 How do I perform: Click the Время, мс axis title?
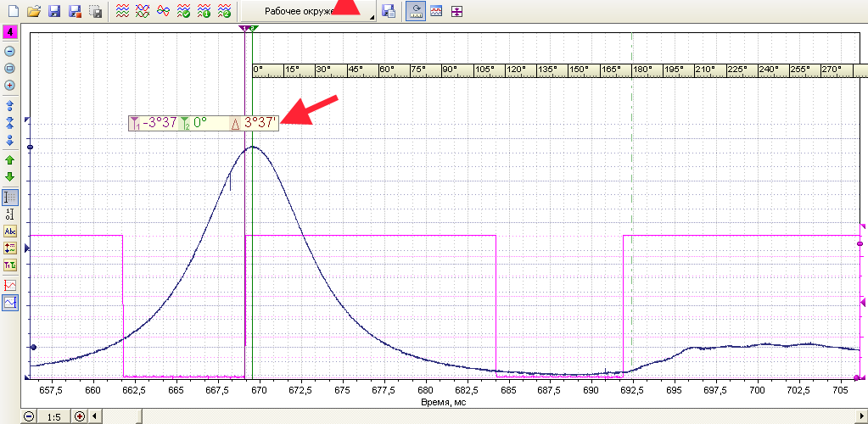point(444,402)
